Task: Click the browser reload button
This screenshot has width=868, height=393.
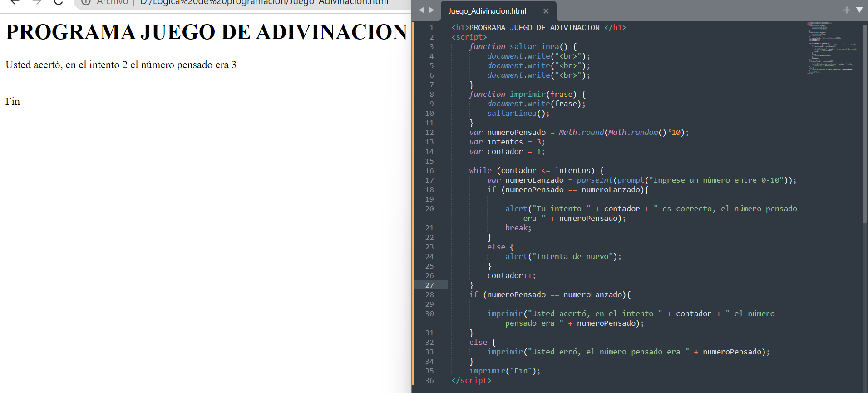Action: point(58,2)
